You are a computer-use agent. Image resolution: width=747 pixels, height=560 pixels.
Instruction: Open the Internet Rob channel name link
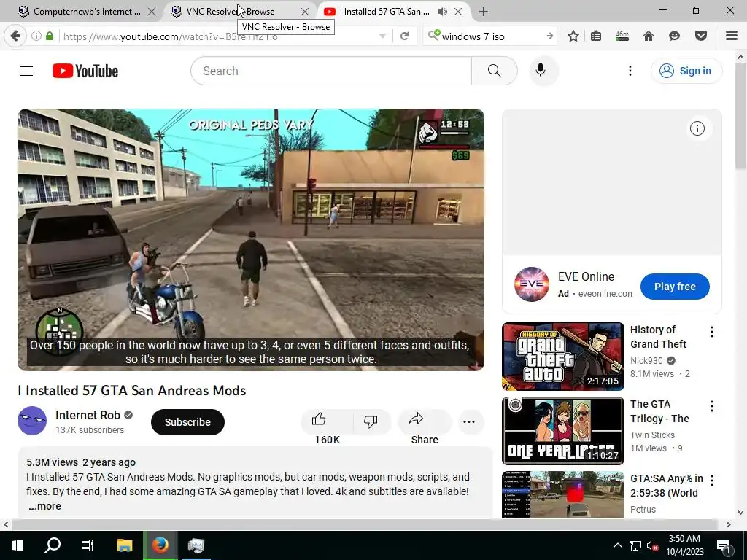click(x=88, y=415)
